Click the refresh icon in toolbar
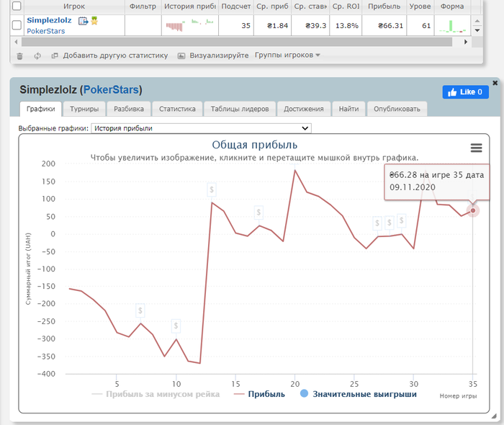 37,55
